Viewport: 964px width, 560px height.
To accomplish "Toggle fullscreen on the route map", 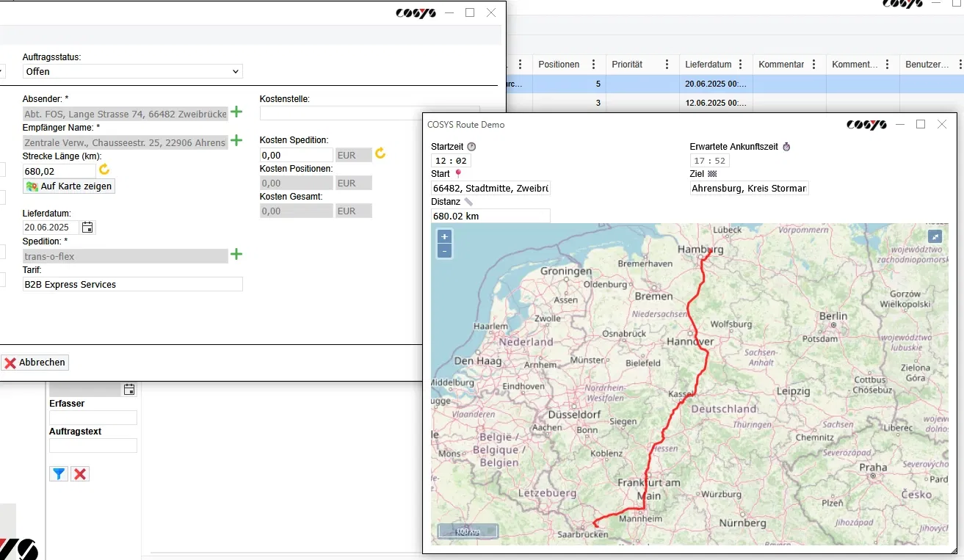I will [x=935, y=236].
